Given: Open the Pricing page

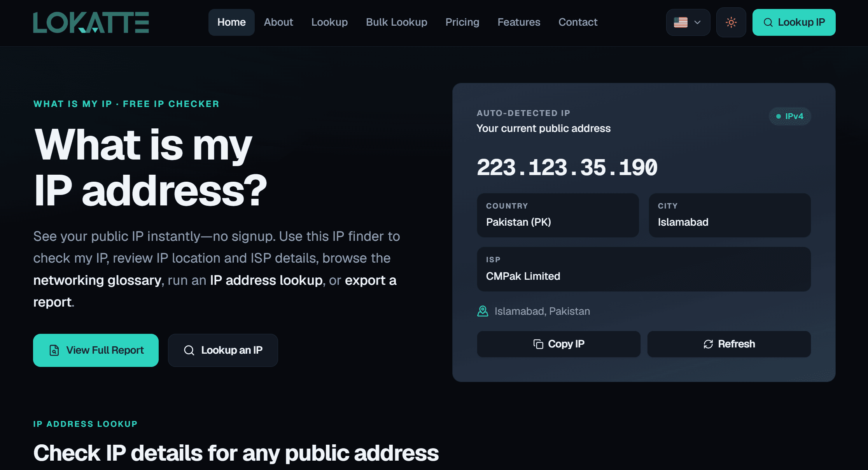Looking at the screenshot, I should (x=462, y=22).
